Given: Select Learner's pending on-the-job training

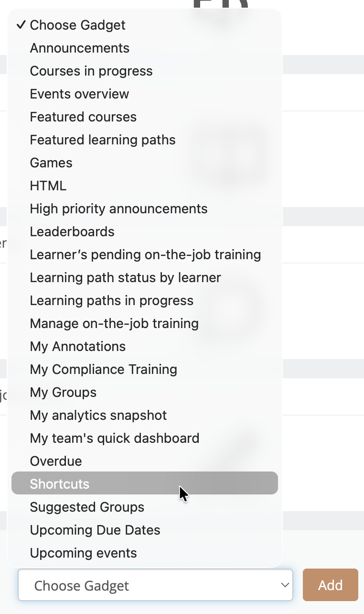Looking at the screenshot, I should (x=145, y=255).
